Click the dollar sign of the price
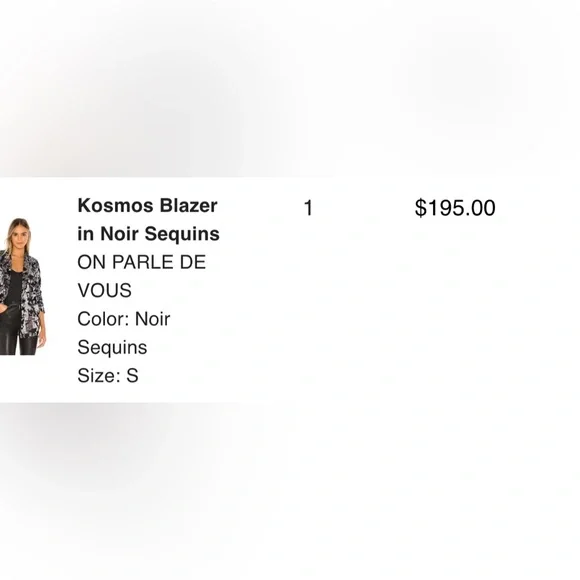 pos(420,208)
